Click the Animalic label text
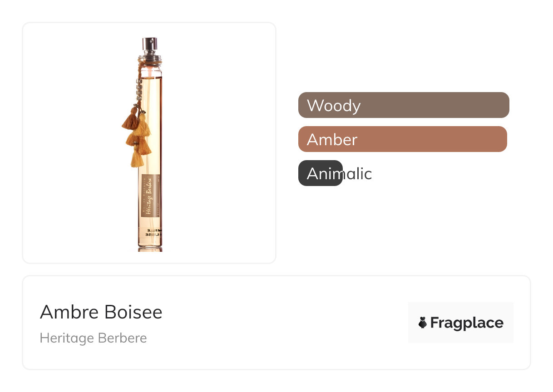This screenshot has height=392, width=553. pos(339,173)
